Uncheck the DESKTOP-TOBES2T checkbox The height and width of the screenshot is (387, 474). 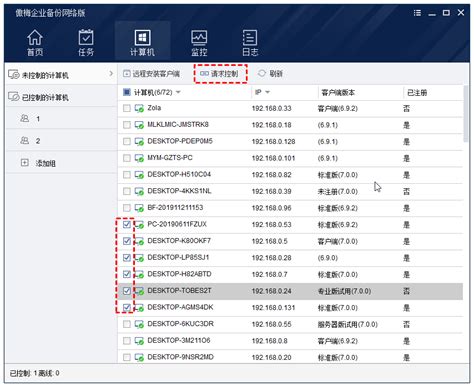coord(127,291)
